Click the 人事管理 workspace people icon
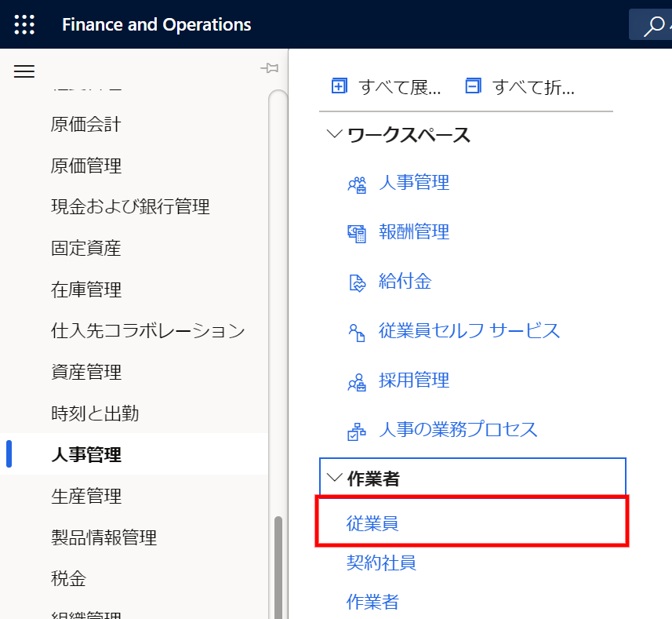The width and height of the screenshot is (672, 619). click(x=357, y=184)
